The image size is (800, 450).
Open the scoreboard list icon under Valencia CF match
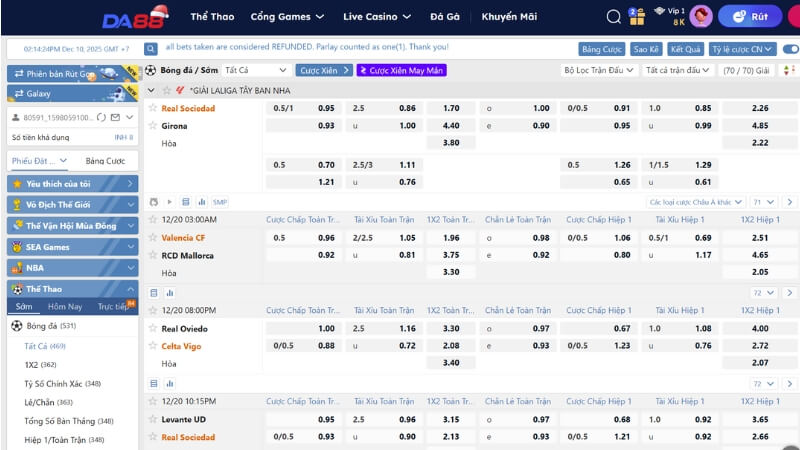coord(154,293)
